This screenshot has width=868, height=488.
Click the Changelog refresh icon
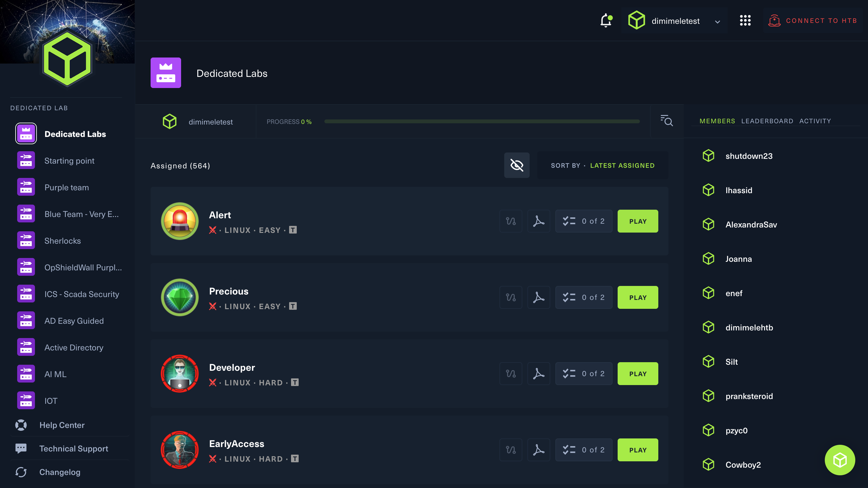click(x=21, y=472)
